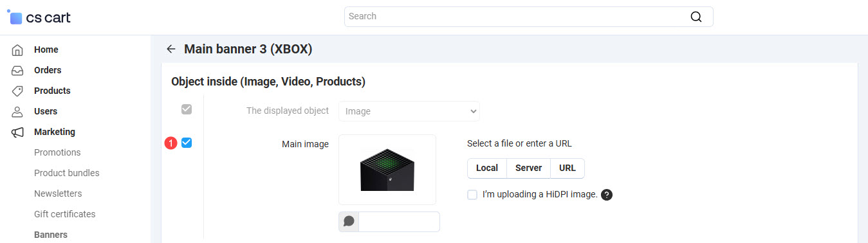
Task: Enable the HiDPI image upload checkbox
Action: tap(472, 194)
